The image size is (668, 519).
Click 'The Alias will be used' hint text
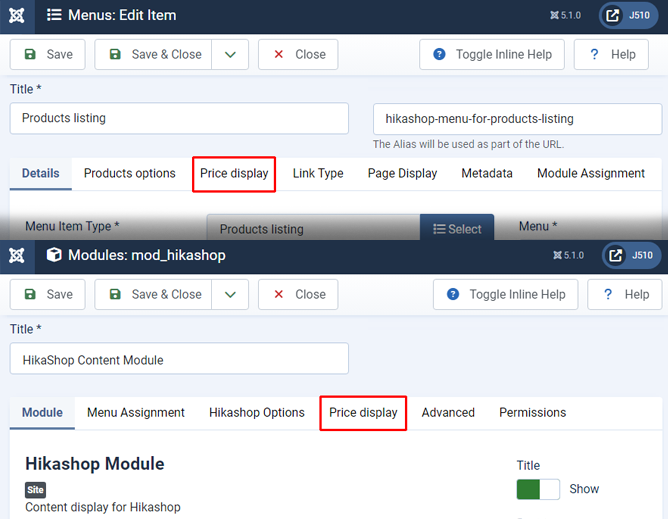click(x=468, y=144)
